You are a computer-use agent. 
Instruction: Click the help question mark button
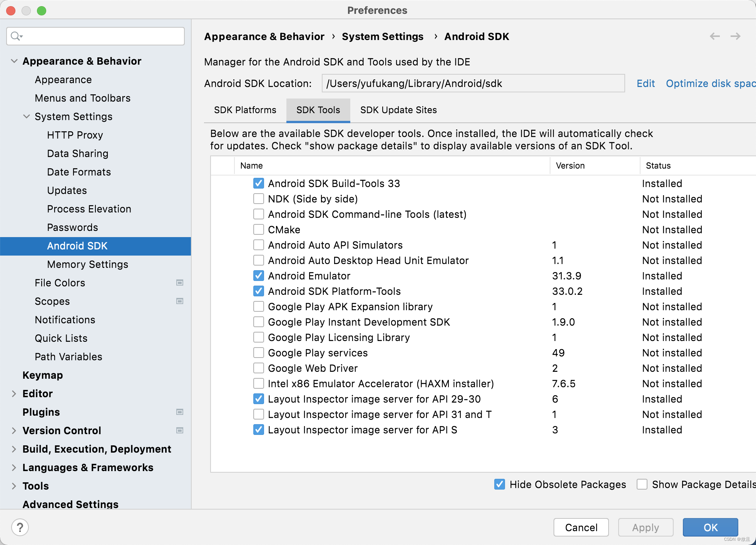point(20,527)
